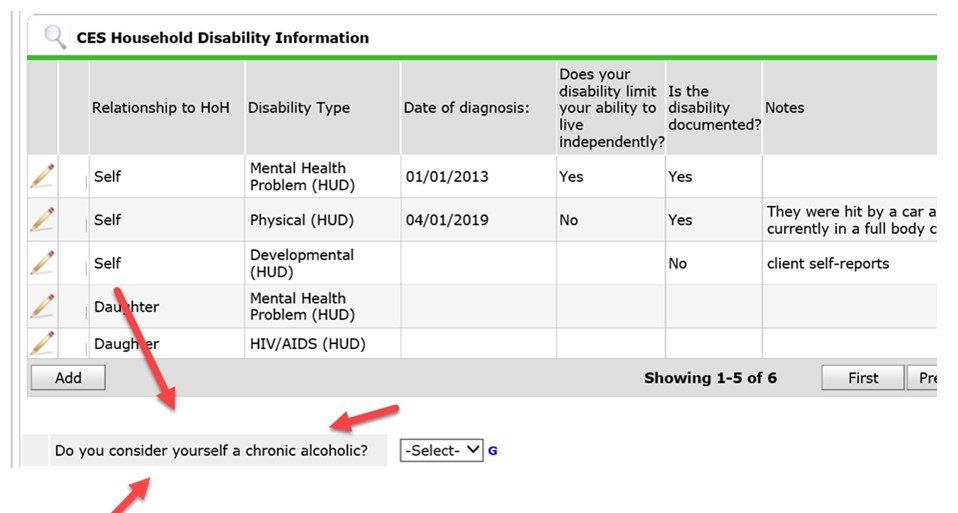Image resolution: width=958 pixels, height=513 pixels.
Task: Go to the First page of results
Action: [x=862, y=378]
